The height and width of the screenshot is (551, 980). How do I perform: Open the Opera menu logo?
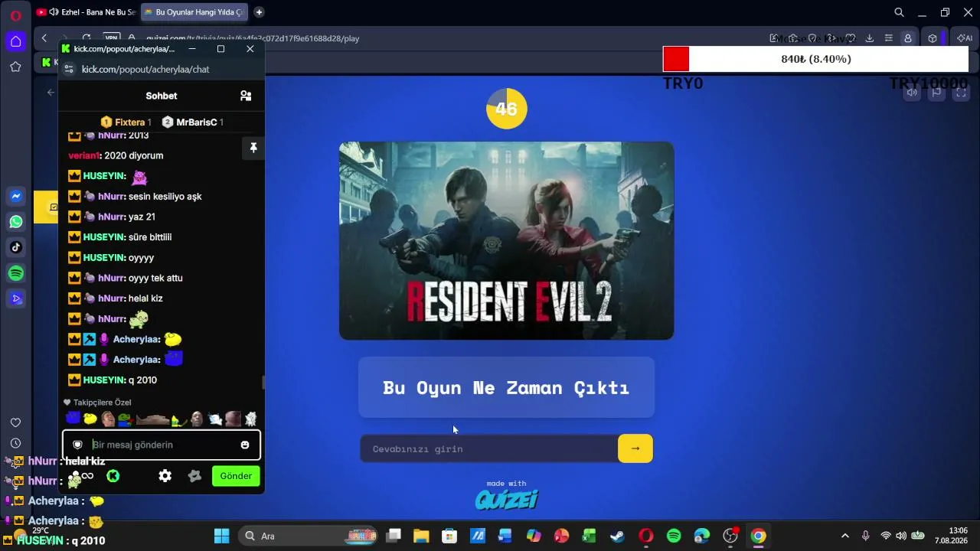pos(15,15)
